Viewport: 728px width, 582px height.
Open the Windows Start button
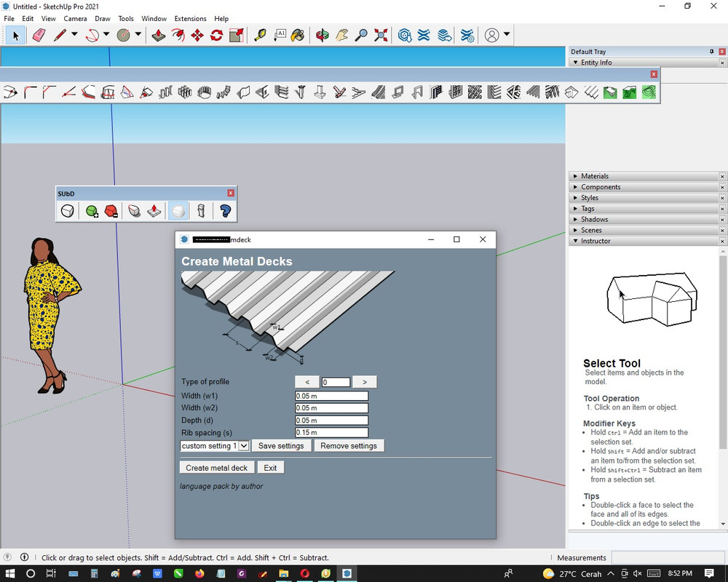point(9,574)
